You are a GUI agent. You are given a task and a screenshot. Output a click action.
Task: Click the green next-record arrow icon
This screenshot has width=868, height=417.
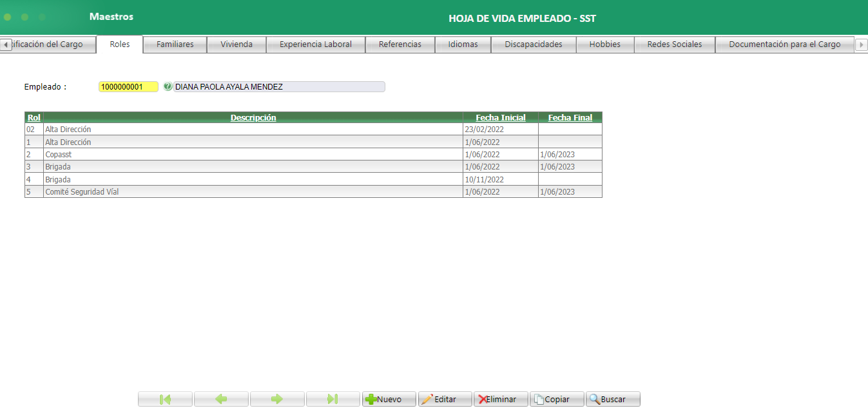[276, 398]
